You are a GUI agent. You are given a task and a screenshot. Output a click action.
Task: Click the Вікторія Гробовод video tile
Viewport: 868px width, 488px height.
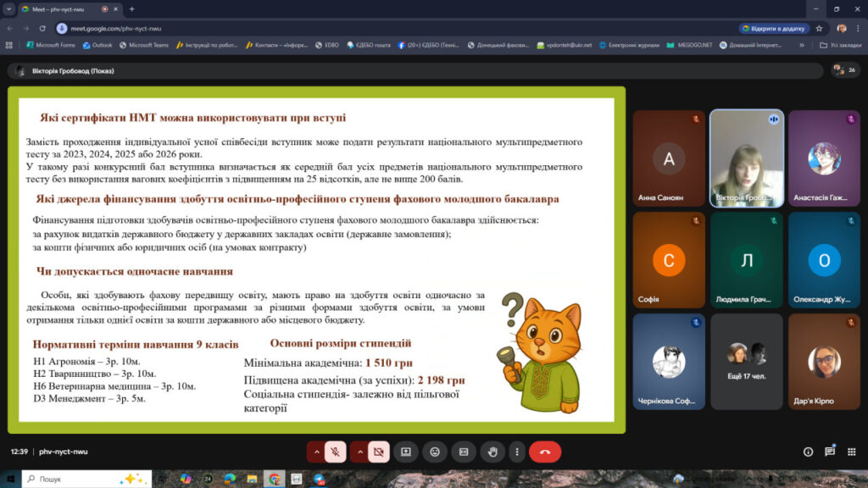747,158
